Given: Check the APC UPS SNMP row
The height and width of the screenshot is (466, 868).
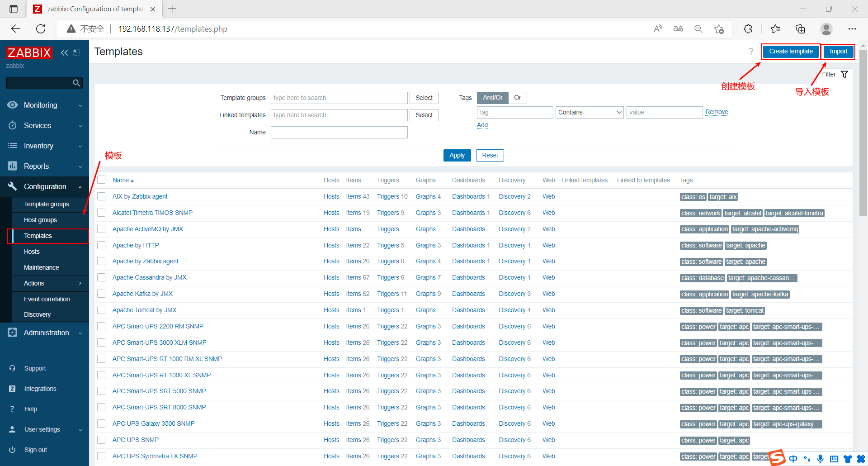Looking at the screenshot, I should point(102,440).
